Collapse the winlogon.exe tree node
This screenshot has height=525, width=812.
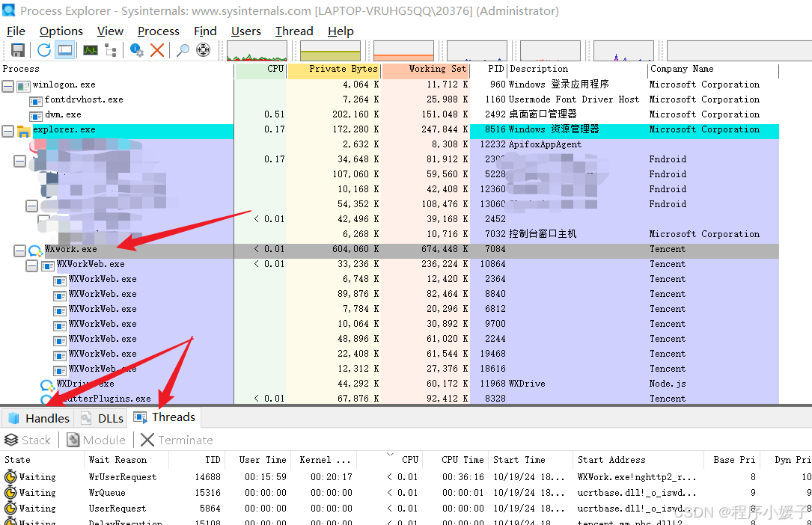[x=7, y=86]
